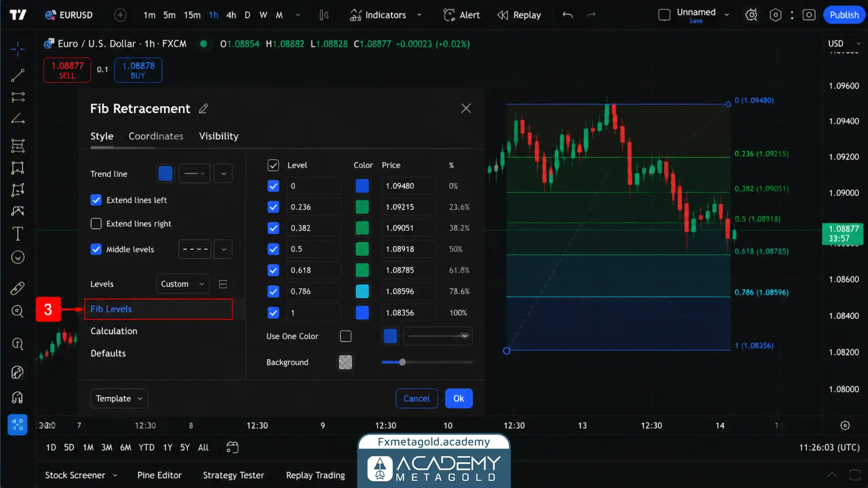868x488 pixels.
Task: Open the Levels Custom dropdown
Action: (x=183, y=284)
